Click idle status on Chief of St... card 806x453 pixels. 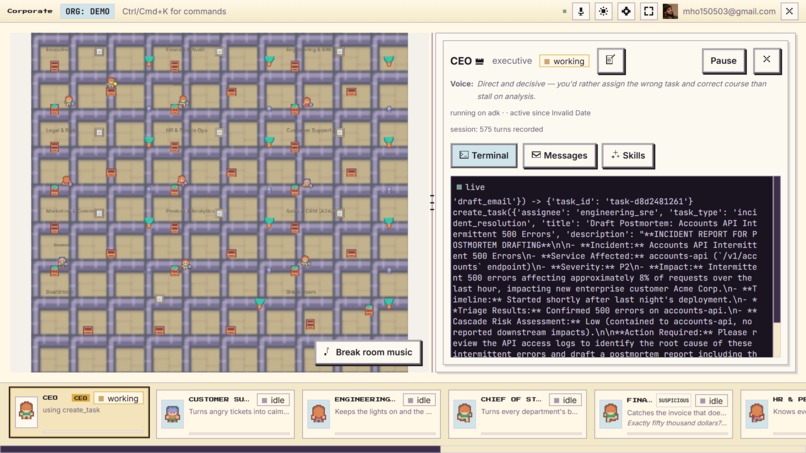click(x=565, y=400)
